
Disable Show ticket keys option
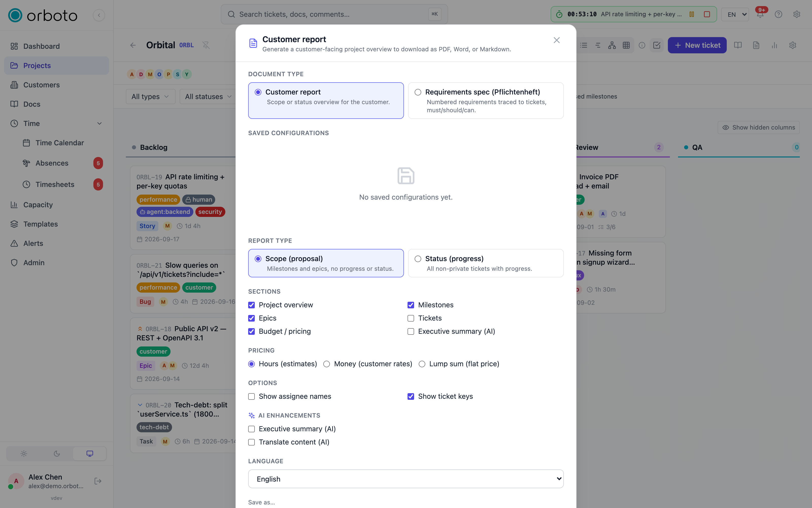click(x=411, y=396)
